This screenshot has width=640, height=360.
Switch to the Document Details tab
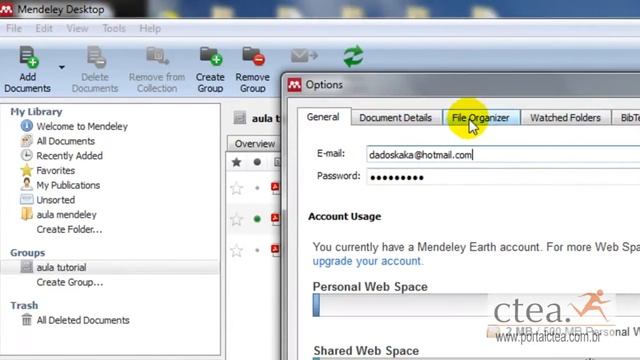(x=396, y=118)
